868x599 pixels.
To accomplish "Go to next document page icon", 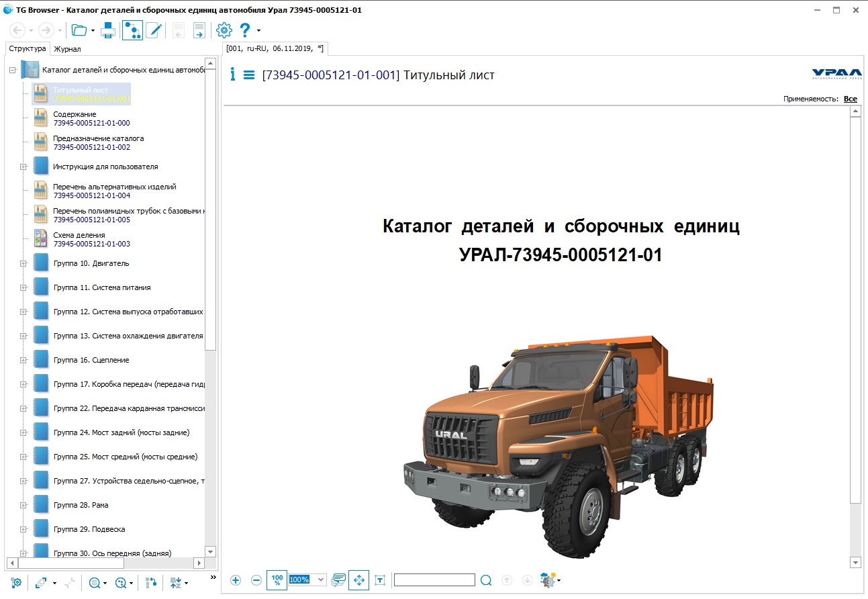I will pos(199,30).
